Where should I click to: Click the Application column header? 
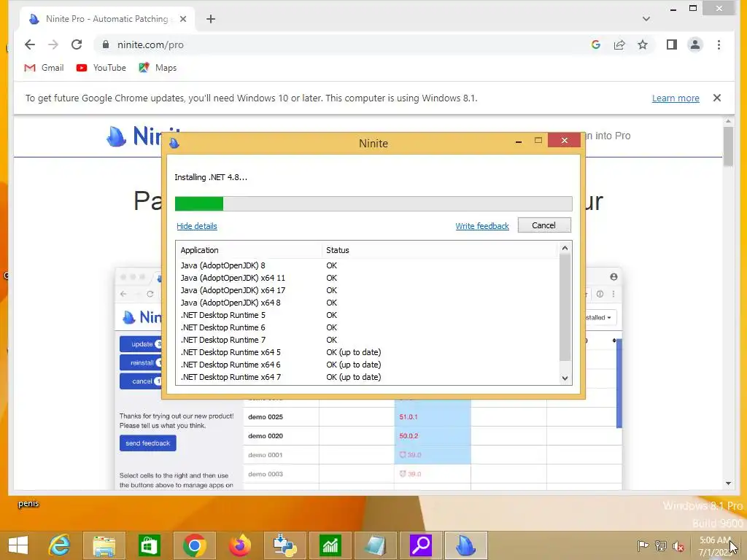click(x=249, y=250)
